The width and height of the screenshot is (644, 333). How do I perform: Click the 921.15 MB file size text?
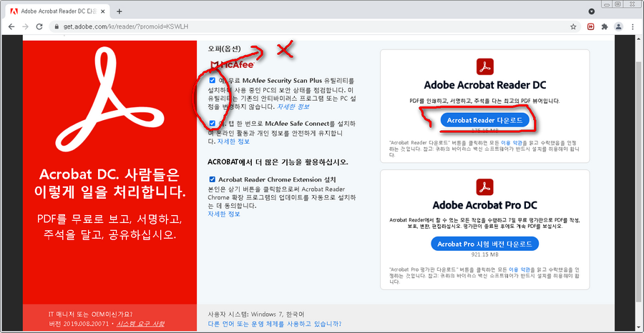[484, 254]
